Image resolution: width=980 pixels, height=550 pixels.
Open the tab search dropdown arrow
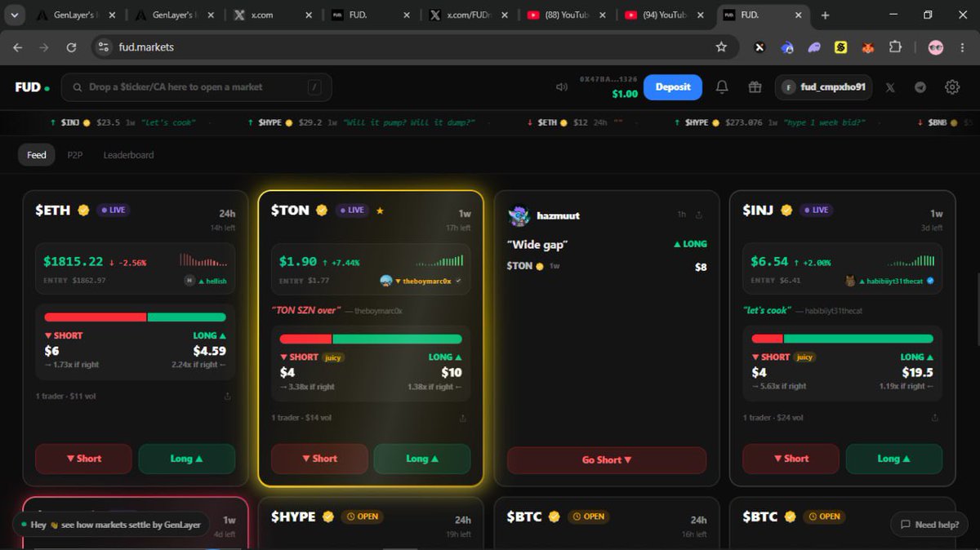tap(14, 16)
